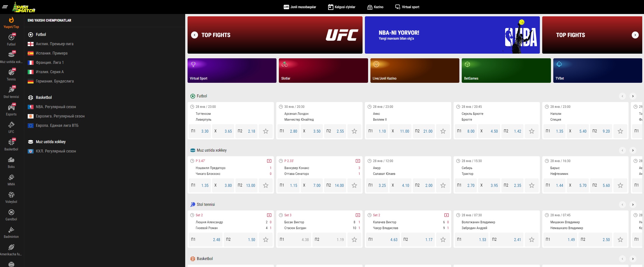Open Kelgusi o'yinlar in top menu
Viewport: 644px width, 267px height.
click(342, 7)
